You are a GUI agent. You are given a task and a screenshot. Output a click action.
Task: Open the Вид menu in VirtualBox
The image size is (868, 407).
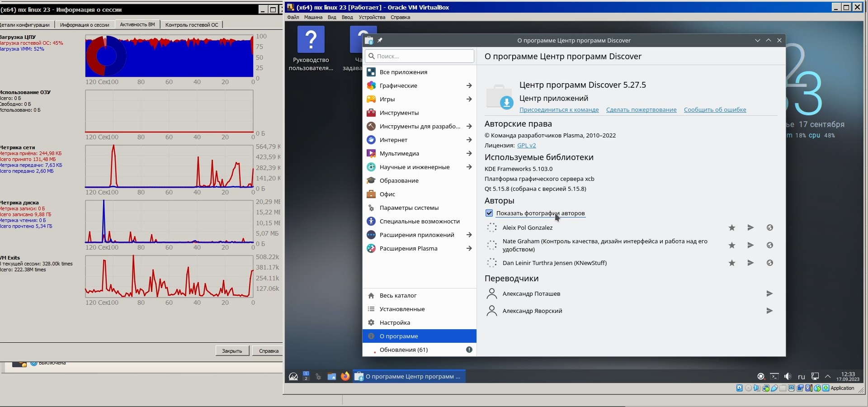(x=332, y=17)
